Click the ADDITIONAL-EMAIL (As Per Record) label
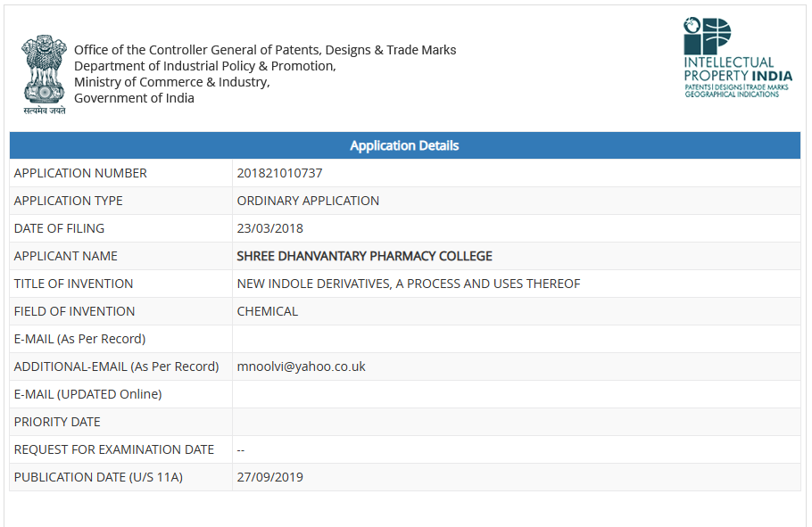Viewport: 812px width, 527px height. coord(116,366)
